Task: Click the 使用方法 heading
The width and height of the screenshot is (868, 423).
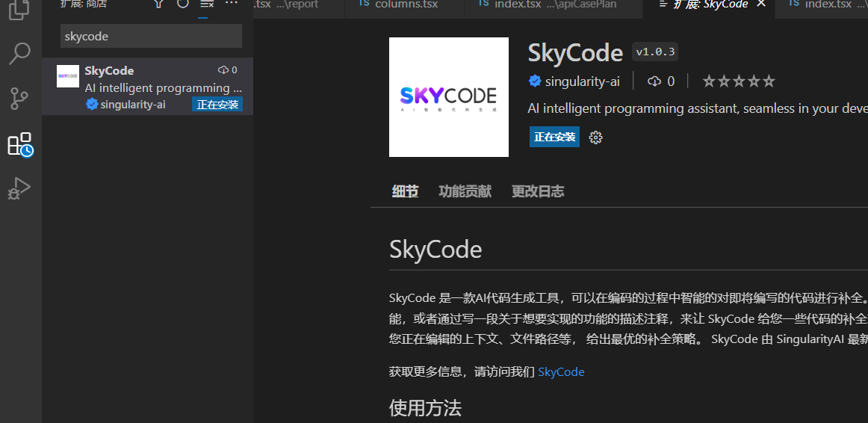Action: 425,408
